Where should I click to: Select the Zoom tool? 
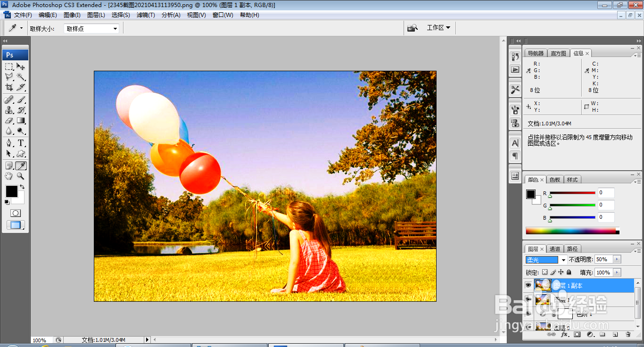click(21, 176)
